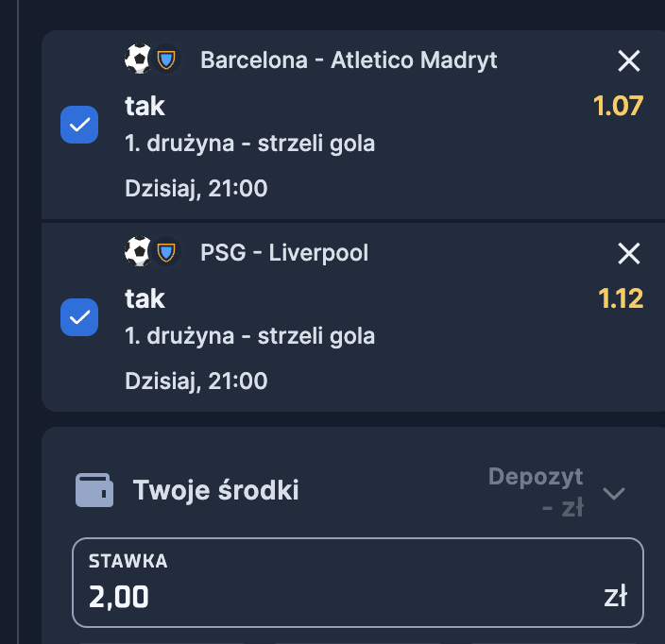Click the wallet icon beside Twoje środki
665x644 pixels.
click(94, 491)
